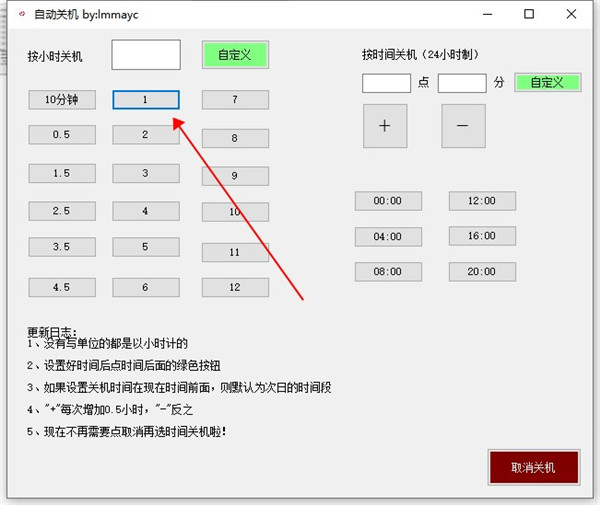The height and width of the screenshot is (505, 600).
Task: Click the red 取消关机 button
Action: [x=534, y=468]
